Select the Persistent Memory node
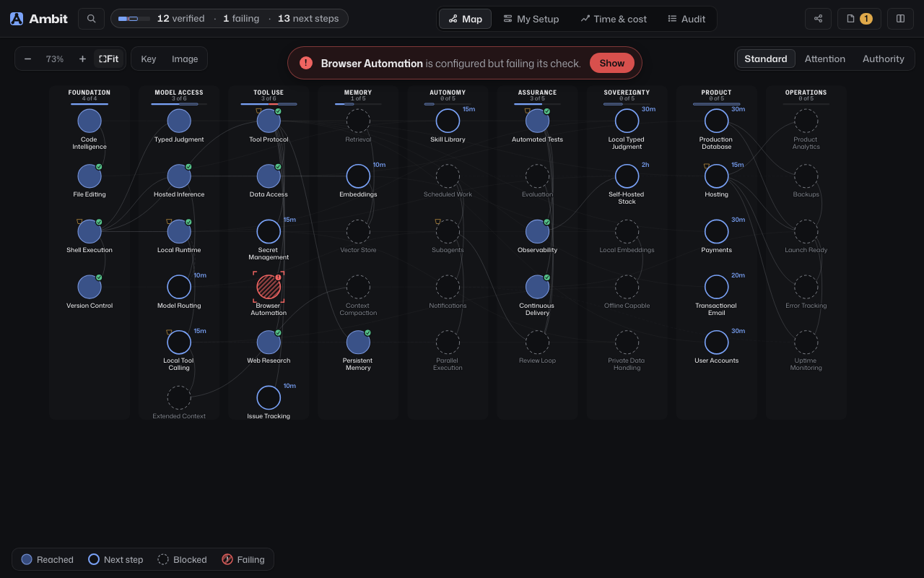The width and height of the screenshot is (924, 578). click(358, 342)
